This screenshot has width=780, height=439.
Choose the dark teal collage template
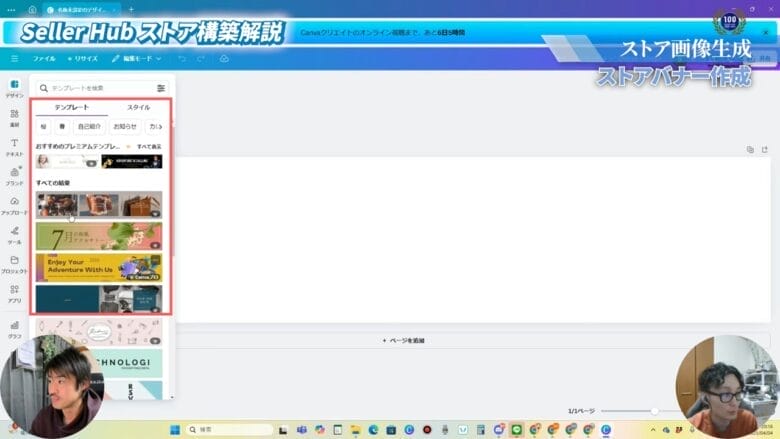99,299
